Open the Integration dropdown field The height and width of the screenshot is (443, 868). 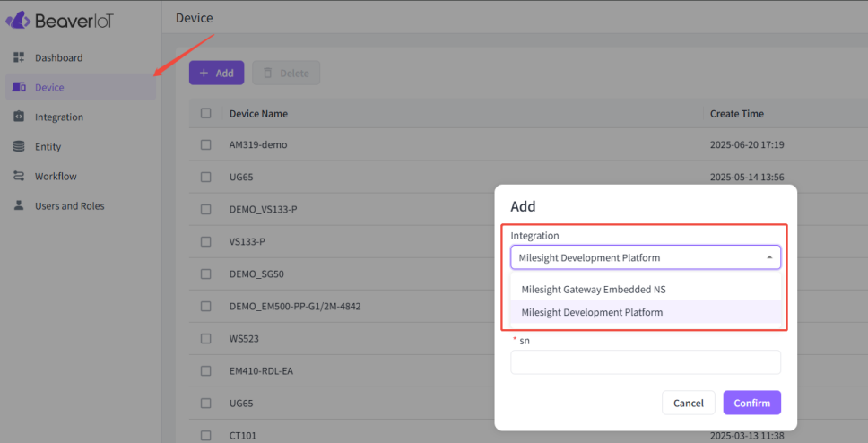(x=646, y=257)
